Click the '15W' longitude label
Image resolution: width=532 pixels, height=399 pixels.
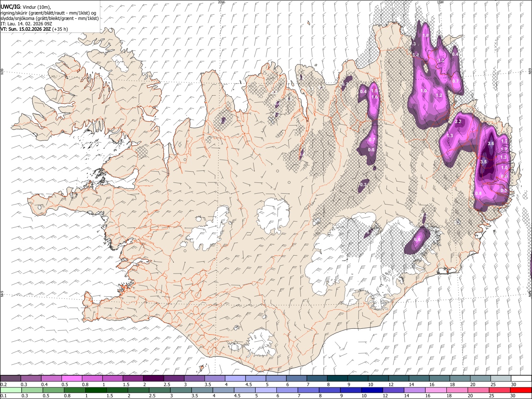pyautogui.click(x=440, y=2)
